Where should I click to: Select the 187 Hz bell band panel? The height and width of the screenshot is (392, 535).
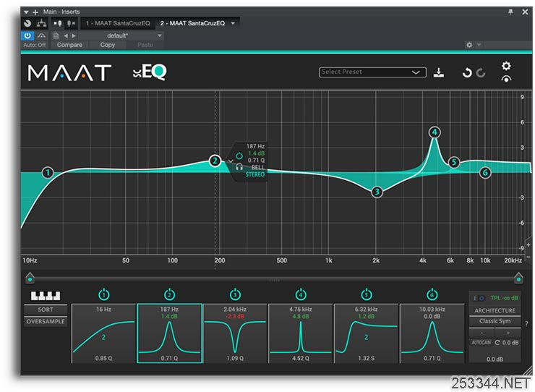[170, 333]
